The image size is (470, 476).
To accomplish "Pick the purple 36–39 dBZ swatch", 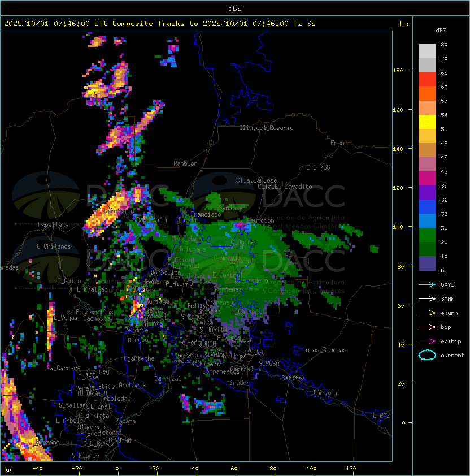I will [427, 192].
